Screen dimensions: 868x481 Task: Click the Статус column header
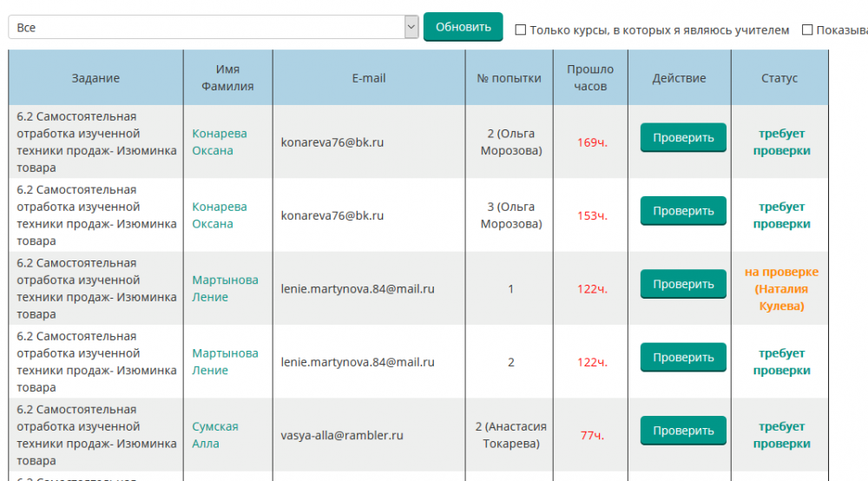(x=779, y=78)
